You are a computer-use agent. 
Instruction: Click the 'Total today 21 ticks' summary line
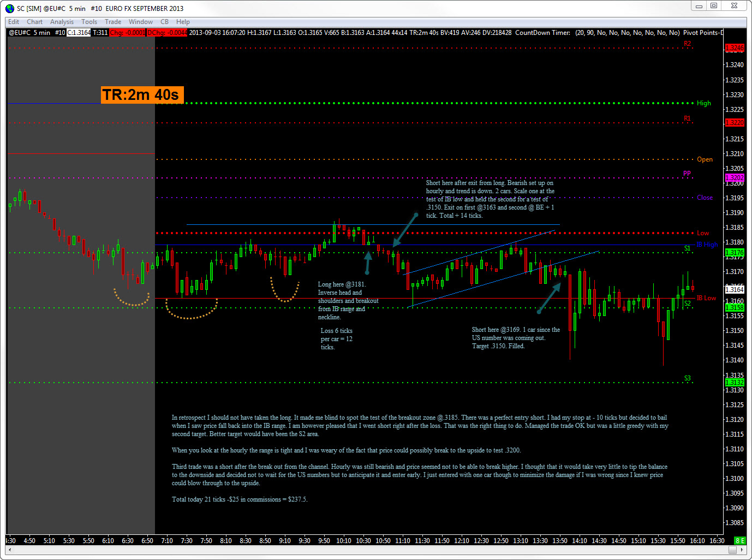coord(240,499)
